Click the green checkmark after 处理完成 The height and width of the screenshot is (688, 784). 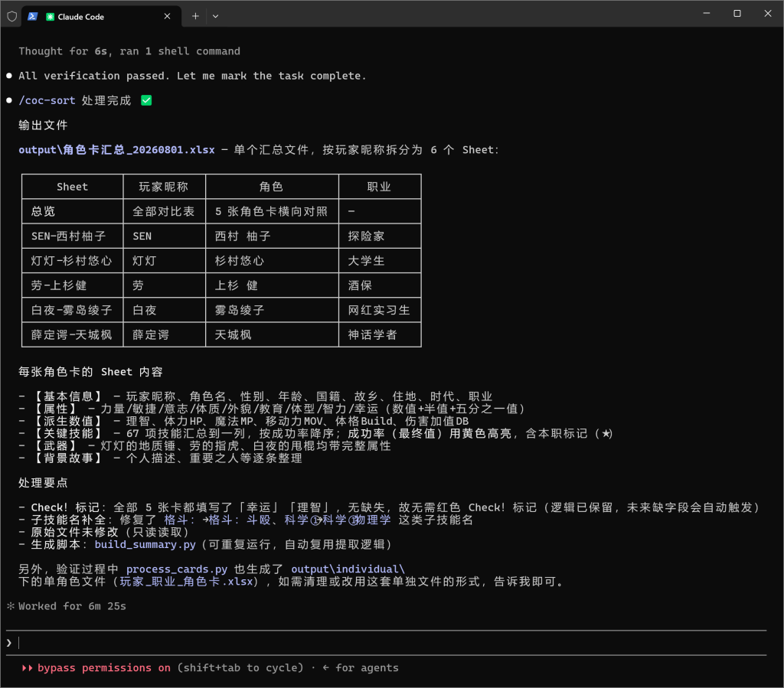[x=146, y=100]
